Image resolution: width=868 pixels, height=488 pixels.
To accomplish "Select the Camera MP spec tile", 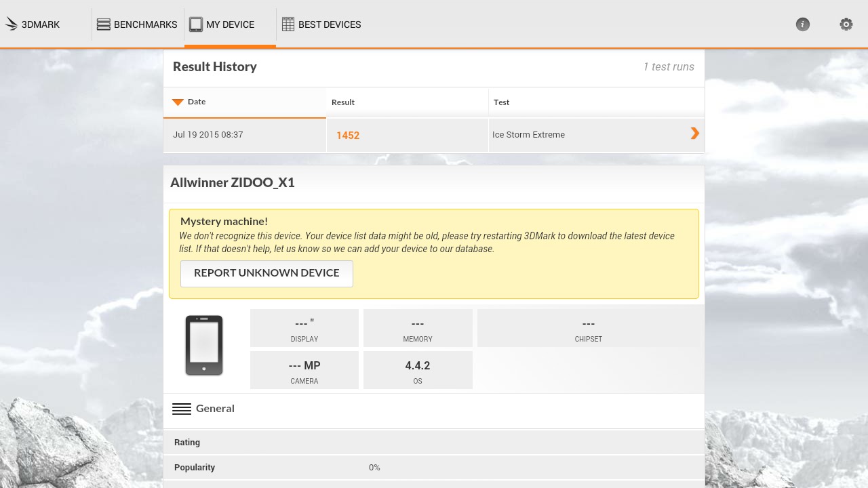I will click(304, 370).
